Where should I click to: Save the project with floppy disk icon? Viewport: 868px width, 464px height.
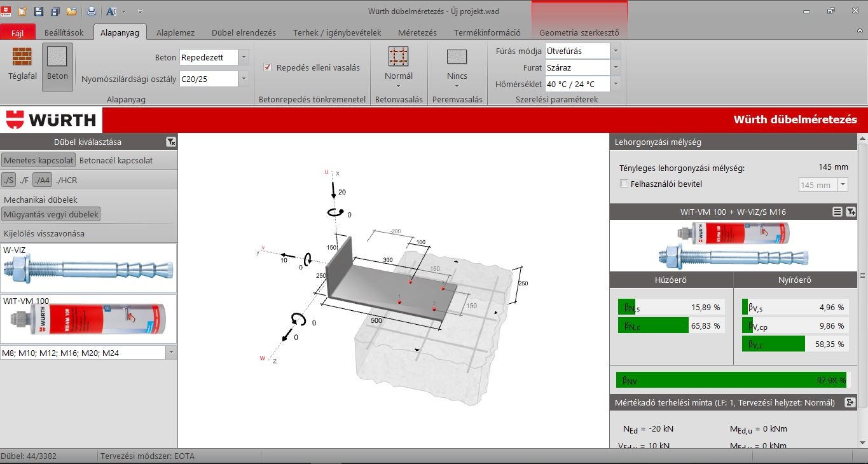click(39, 11)
